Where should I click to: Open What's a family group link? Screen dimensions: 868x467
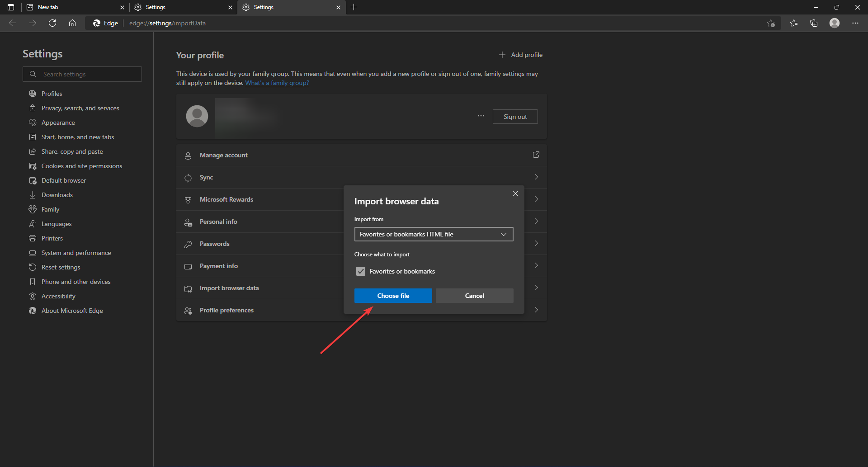point(277,83)
